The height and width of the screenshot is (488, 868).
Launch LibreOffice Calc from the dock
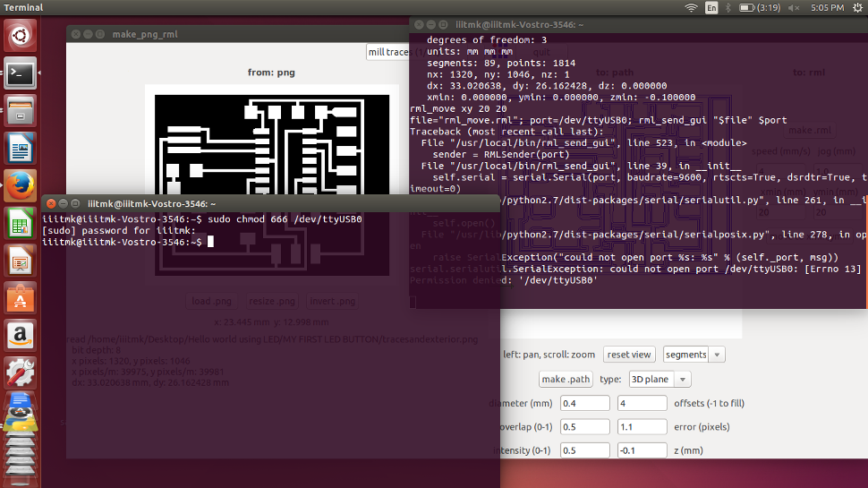[21, 223]
